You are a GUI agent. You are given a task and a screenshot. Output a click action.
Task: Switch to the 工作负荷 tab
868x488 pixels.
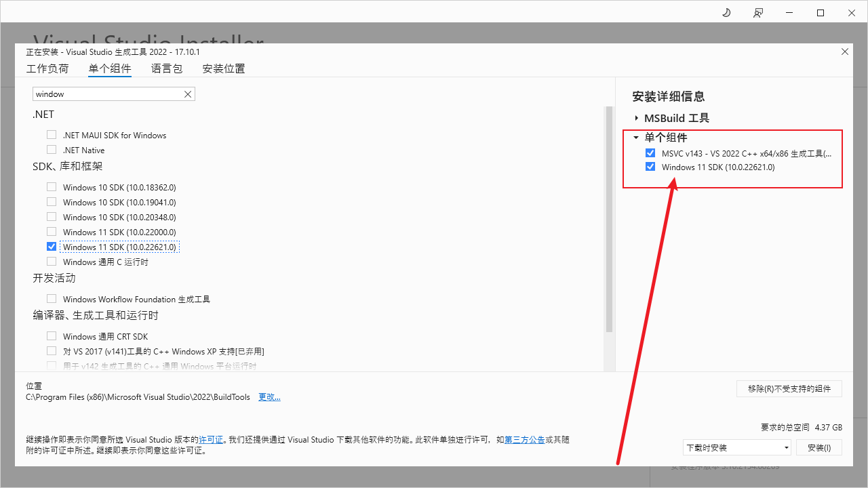click(47, 68)
